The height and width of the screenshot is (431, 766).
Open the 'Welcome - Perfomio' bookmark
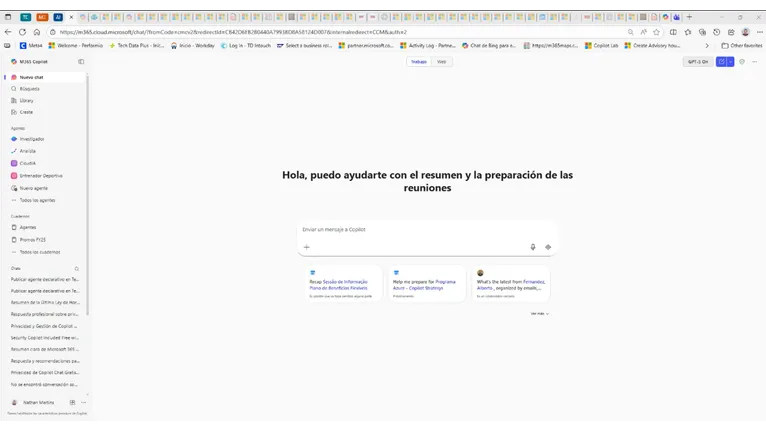(76, 45)
